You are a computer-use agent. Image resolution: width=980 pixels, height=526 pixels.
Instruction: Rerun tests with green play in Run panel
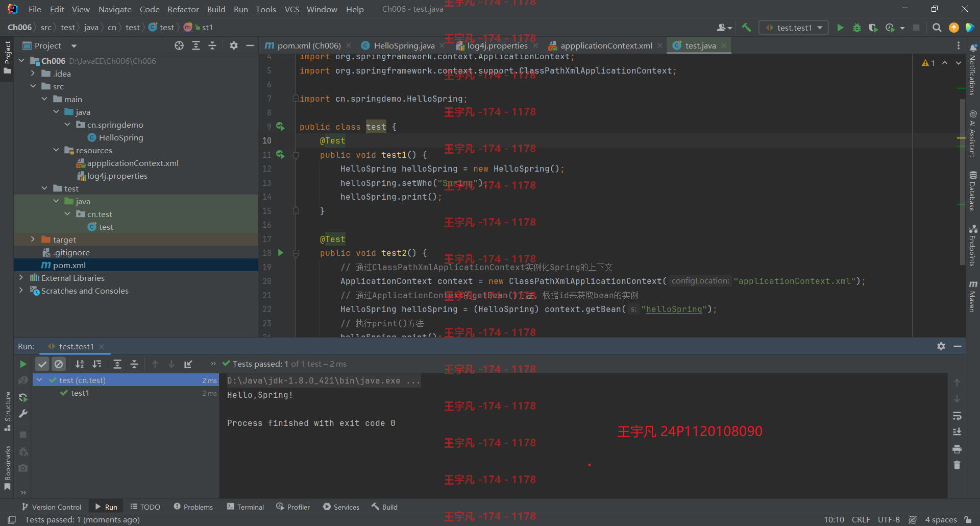[x=23, y=364]
